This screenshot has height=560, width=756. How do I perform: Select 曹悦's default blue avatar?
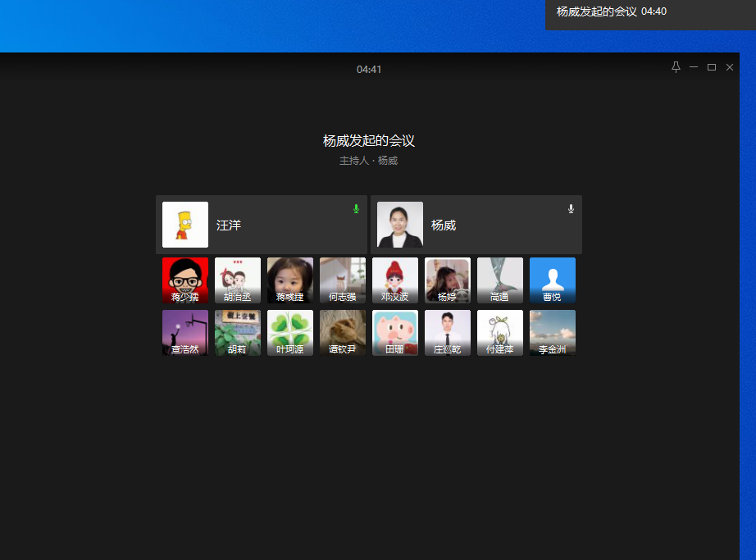[x=553, y=280]
